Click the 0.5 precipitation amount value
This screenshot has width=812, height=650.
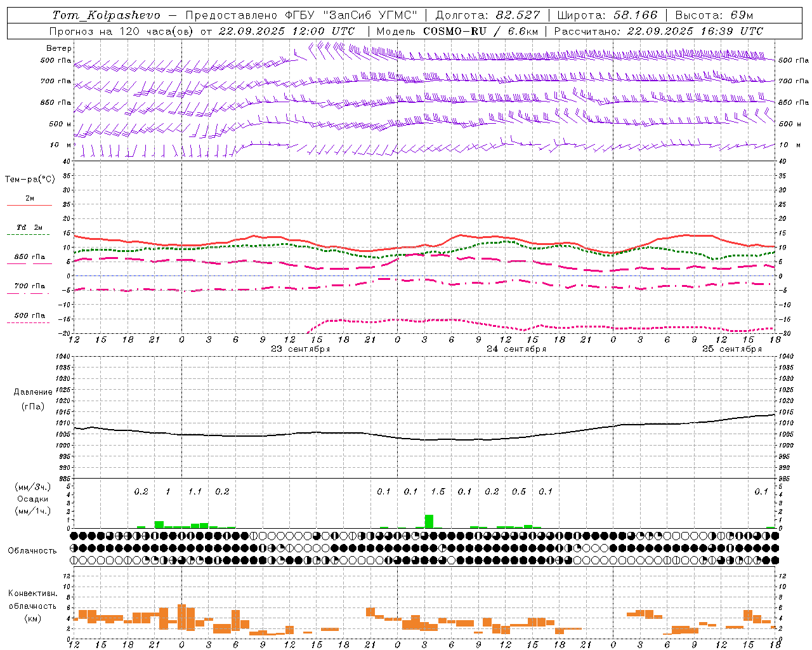coord(519,491)
